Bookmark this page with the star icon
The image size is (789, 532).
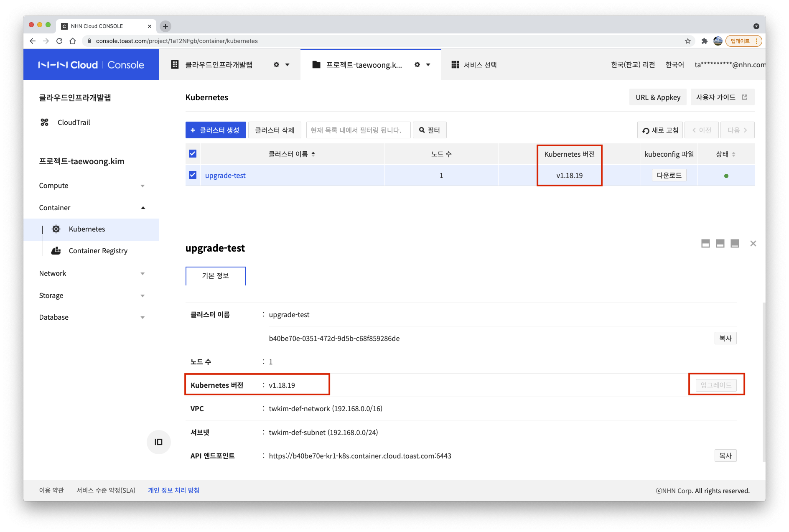coord(688,41)
